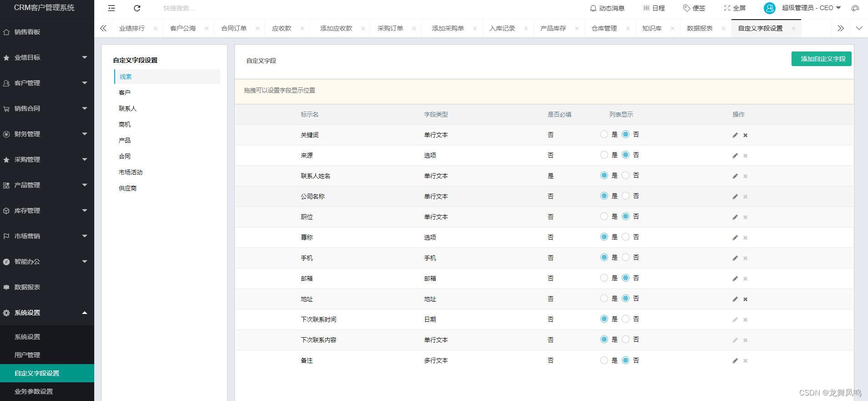Expand the 产品管理 sidebar menu
This screenshot has width=868, height=401.
(x=47, y=185)
